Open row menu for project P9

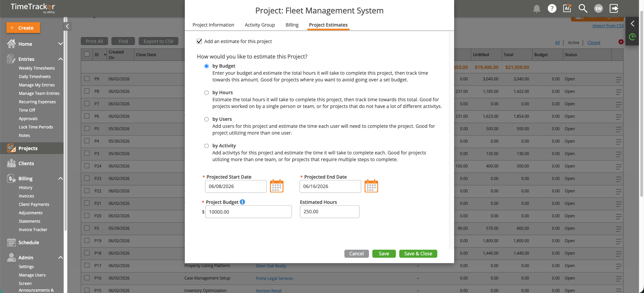pos(618,80)
